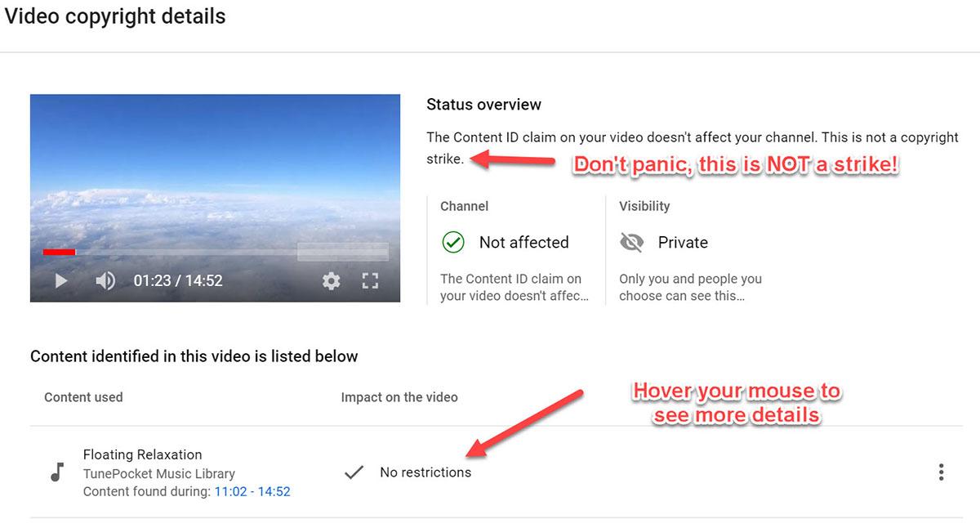Click the No restrictions checkmark icon
This screenshot has height=528, width=980.
(x=354, y=472)
